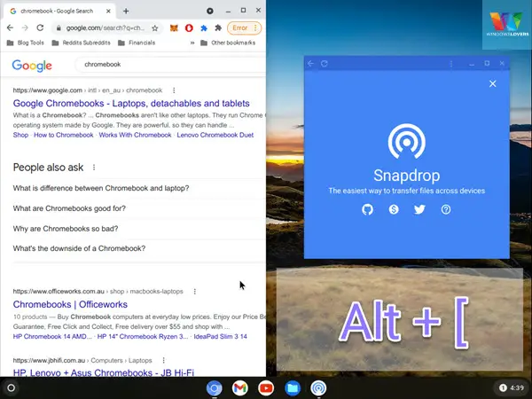Open the People also ask options menu

[x=94, y=168]
